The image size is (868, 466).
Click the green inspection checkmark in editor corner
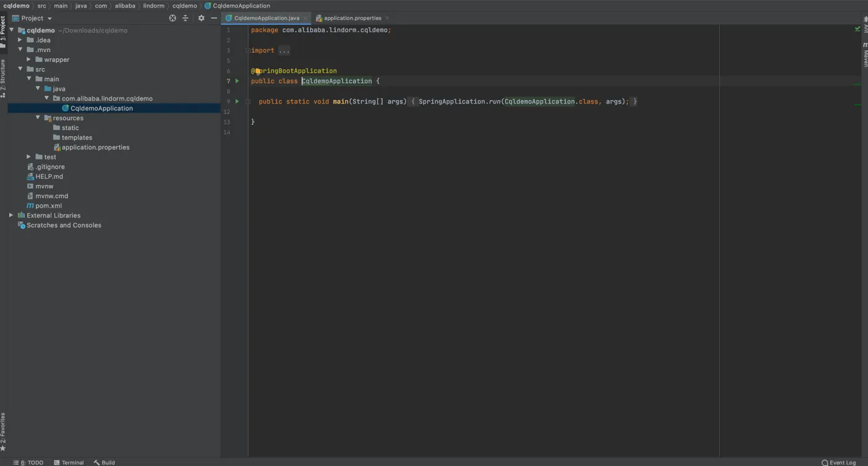[x=857, y=29]
